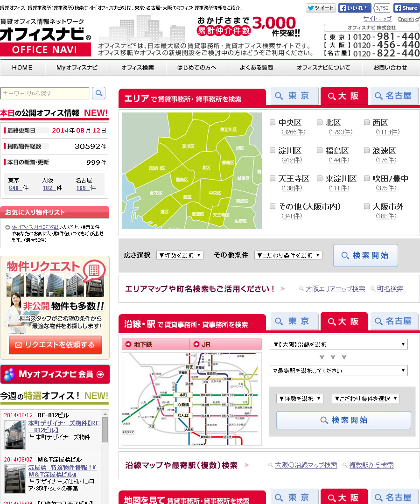This screenshot has width=420, height=504.
Task: Check the 東淀川区 checkbox
Action: coord(320,178)
